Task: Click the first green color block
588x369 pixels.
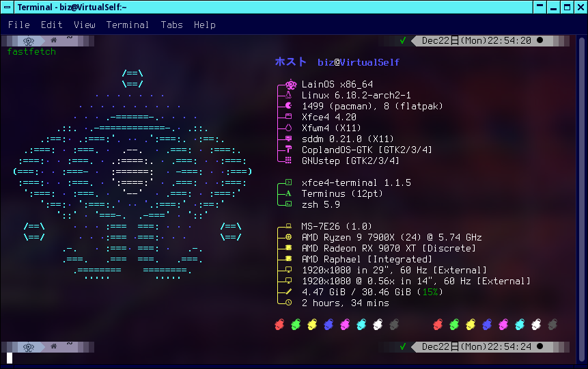Action: 296,325
